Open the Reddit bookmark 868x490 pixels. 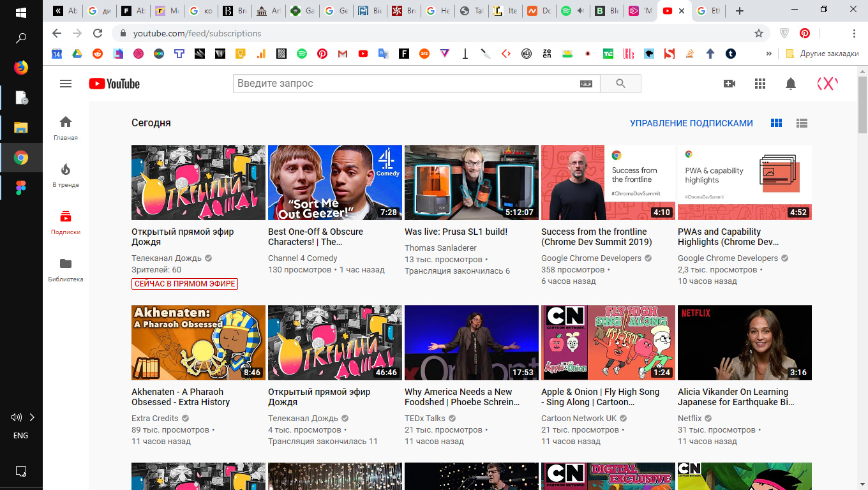click(98, 54)
